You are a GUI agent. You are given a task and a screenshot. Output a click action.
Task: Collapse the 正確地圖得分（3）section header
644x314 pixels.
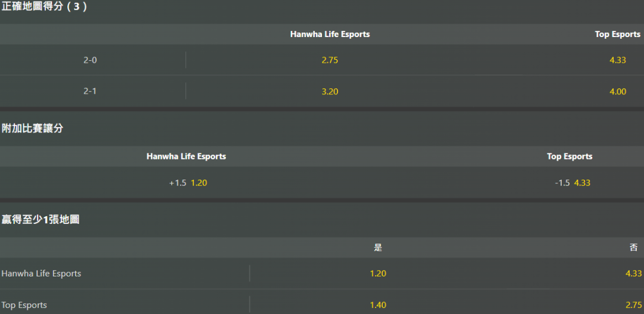(45, 7)
